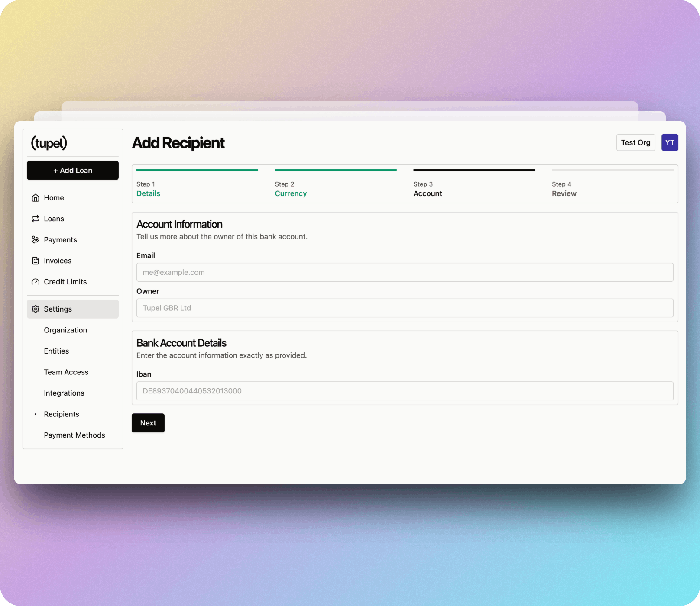The height and width of the screenshot is (606, 700).
Task: Click the Credit Limits gauge icon
Action: click(36, 282)
